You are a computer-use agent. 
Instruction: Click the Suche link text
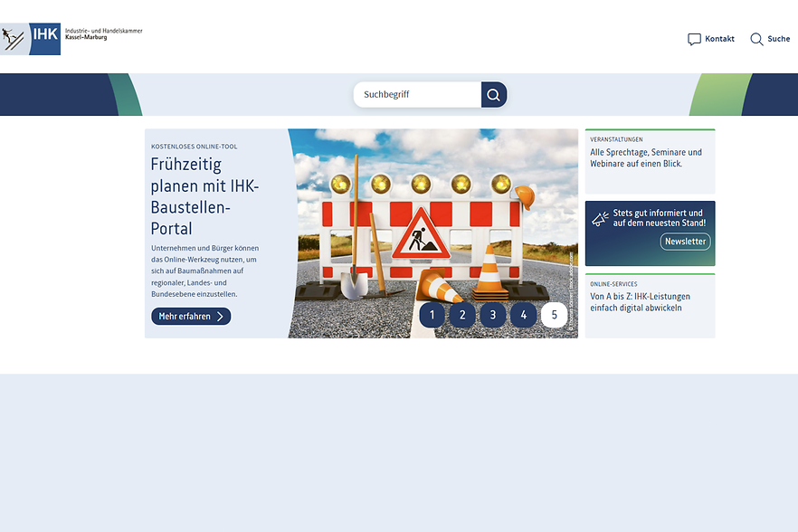coord(778,39)
